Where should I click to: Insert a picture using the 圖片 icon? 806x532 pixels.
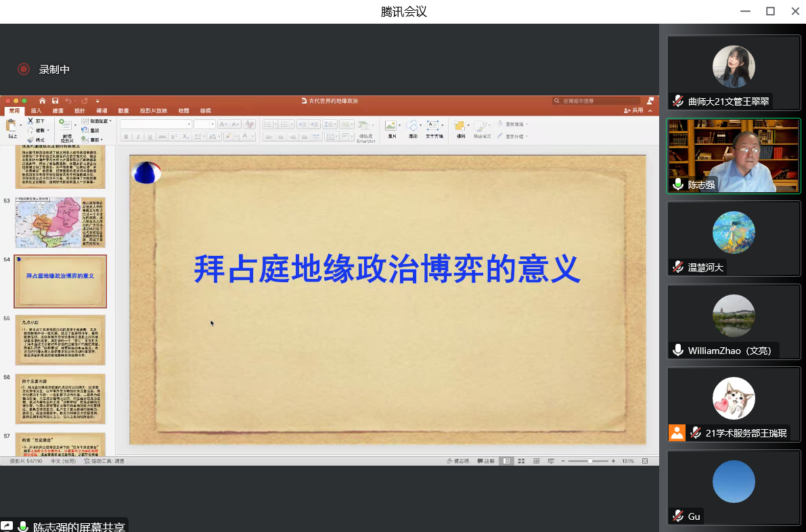tap(391, 127)
